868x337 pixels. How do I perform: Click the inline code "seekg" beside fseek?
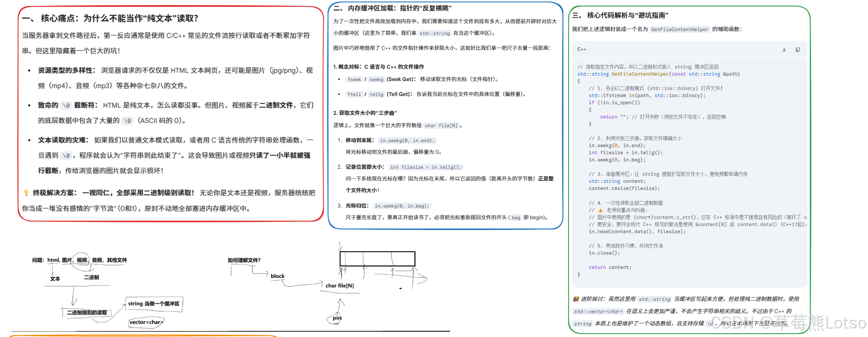click(376, 79)
